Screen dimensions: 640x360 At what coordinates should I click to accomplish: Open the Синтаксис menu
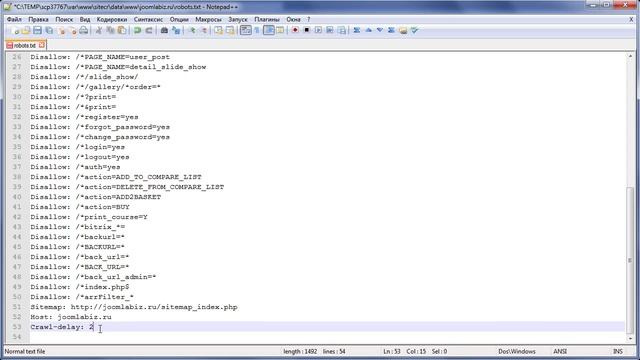[148, 19]
